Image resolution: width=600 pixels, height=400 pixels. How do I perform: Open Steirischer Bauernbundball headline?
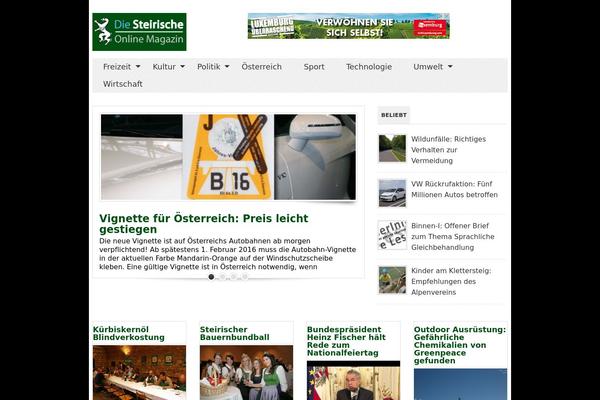pos(235,333)
